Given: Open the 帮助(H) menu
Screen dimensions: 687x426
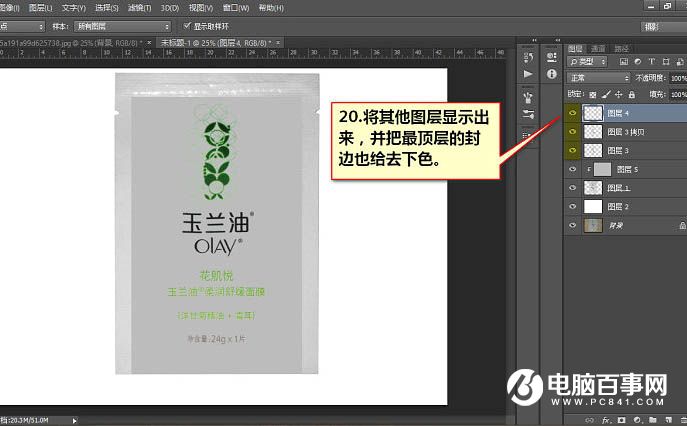Looking at the screenshot, I should pos(271,8).
